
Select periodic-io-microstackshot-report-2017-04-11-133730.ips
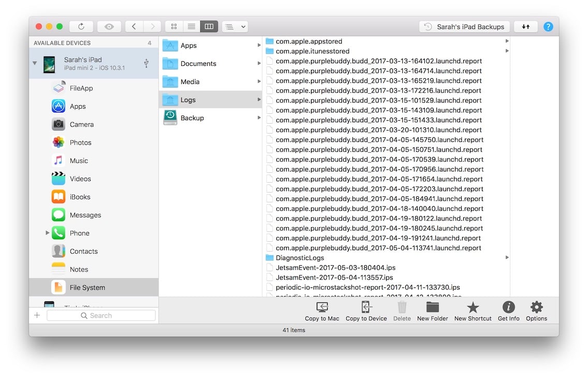coord(386,287)
